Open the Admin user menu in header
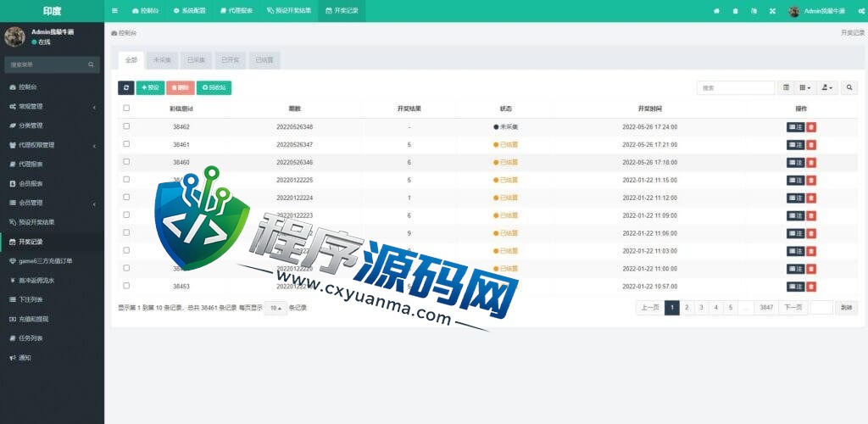 point(818,11)
